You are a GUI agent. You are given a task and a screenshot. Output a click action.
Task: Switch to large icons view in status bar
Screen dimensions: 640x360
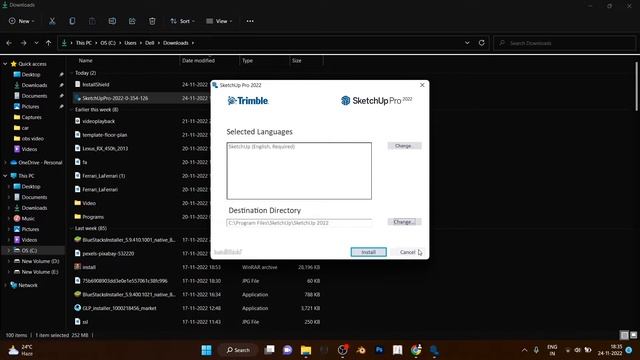pos(633,335)
